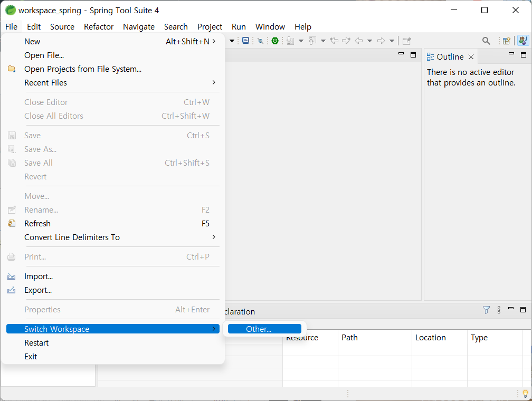Choose Exit from File menu
The width and height of the screenshot is (532, 401).
(x=112, y=357)
